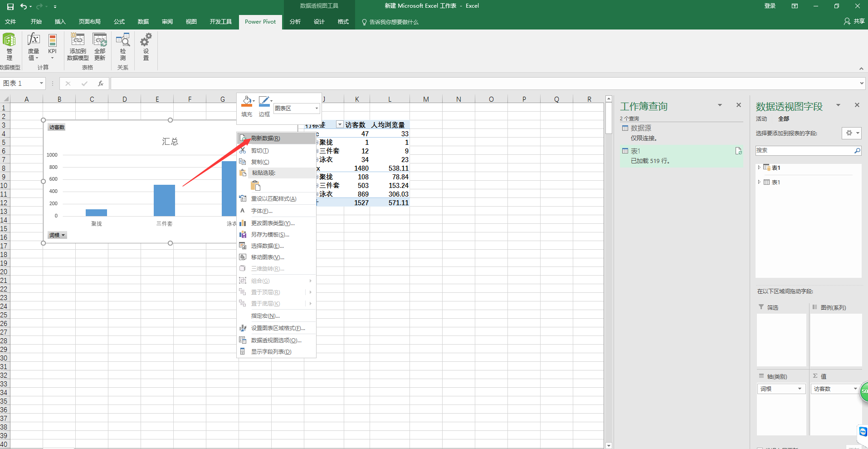This screenshot has height=449, width=868.
Task: Switch field list to 全部 view
Action: (x=783, y=119)
